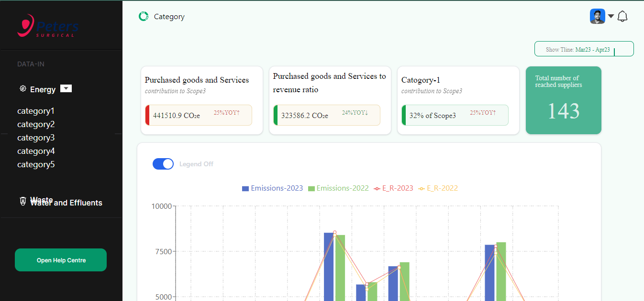Click the Category page title
The image size is (644, 301).
pos(169,16)
